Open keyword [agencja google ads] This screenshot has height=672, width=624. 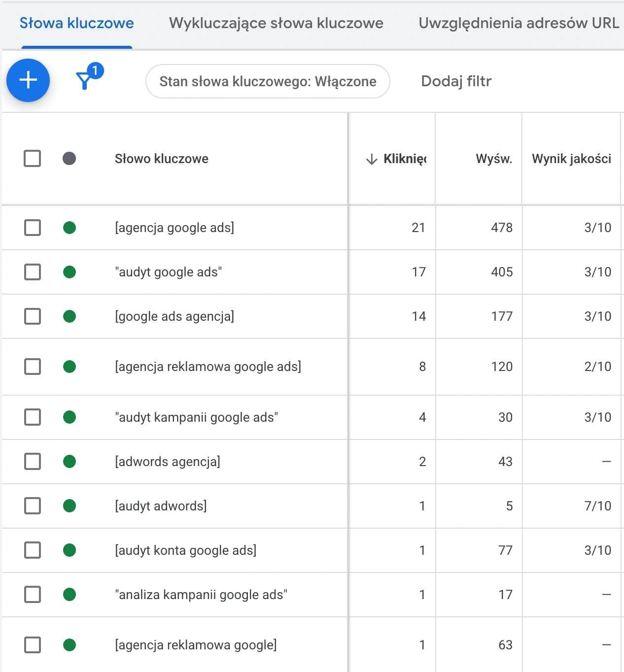tap(174, 228)
